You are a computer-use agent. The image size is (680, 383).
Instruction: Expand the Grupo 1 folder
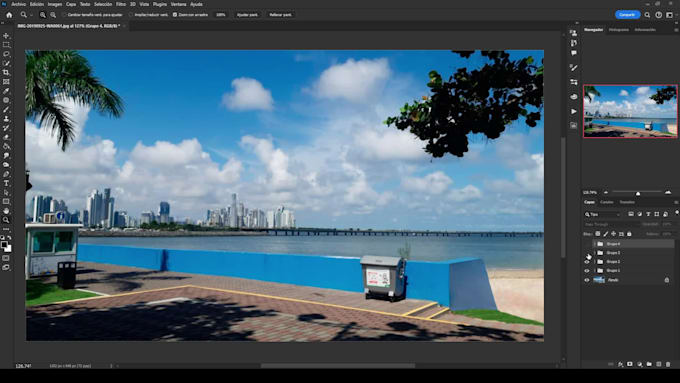(x=595, y=271)
